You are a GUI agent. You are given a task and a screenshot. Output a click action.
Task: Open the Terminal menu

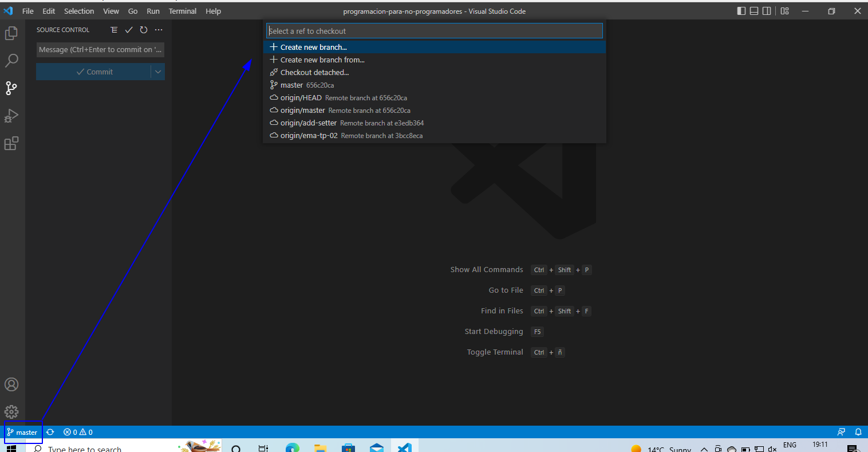pos(183,11)
